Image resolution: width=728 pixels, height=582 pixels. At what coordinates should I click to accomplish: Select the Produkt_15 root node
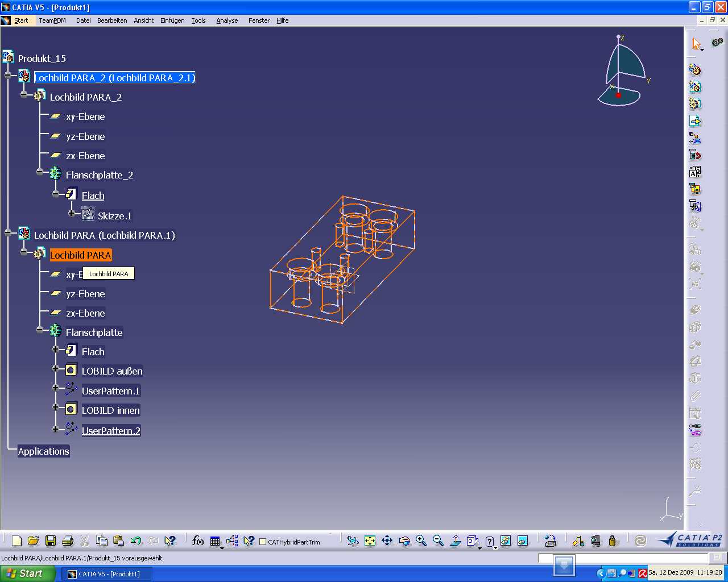[x=42, y=59]
